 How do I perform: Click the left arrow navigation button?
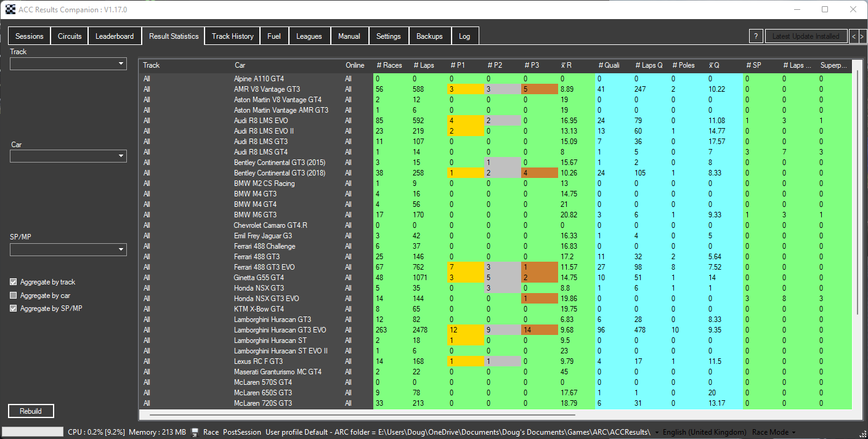(x=853, y=36)
